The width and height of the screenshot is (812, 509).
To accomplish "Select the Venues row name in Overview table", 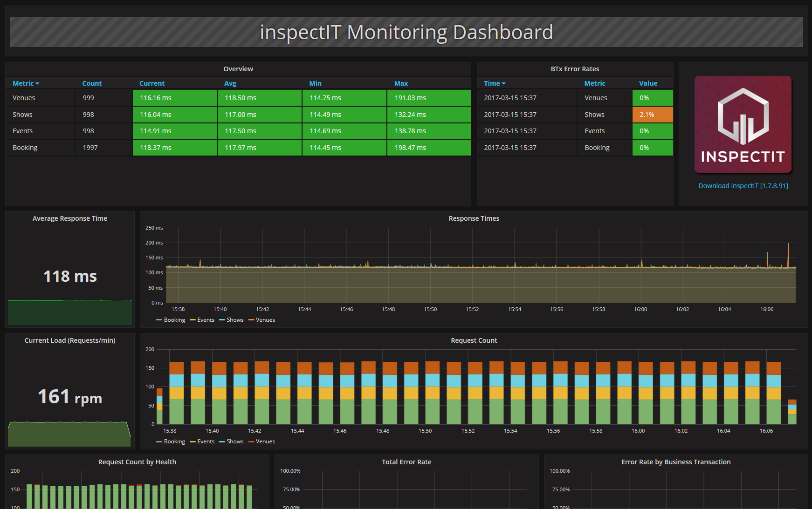I will 24,98.
